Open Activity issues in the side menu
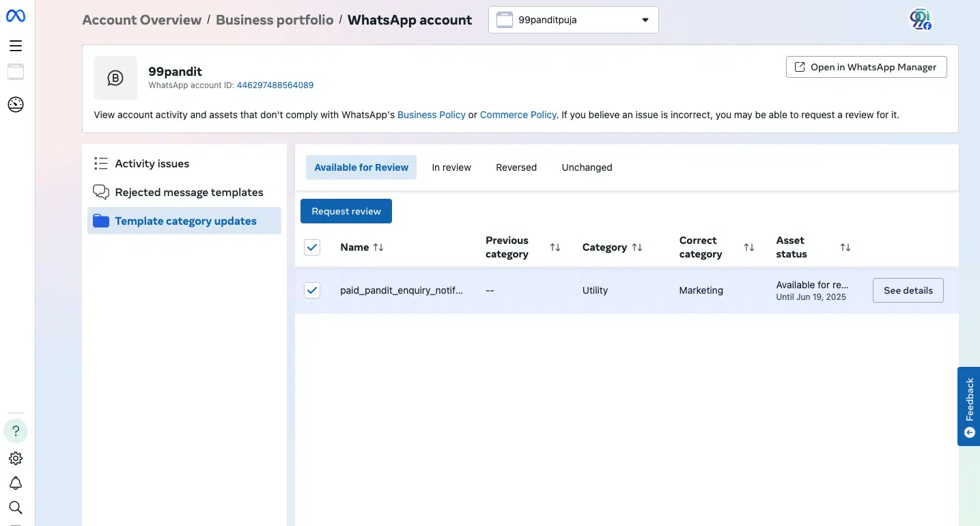Viewport: 980px width, 526px height. (x=184, y=164)
